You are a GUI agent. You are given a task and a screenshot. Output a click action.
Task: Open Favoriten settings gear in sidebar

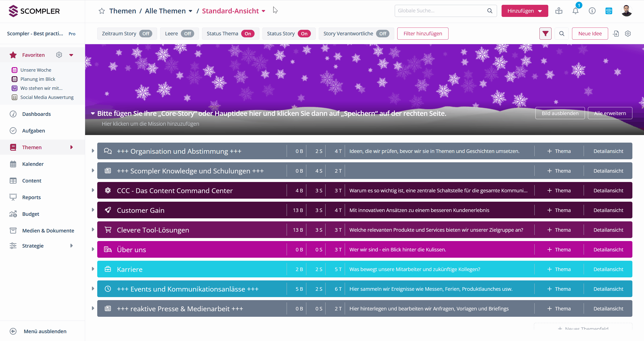[59, 55]
